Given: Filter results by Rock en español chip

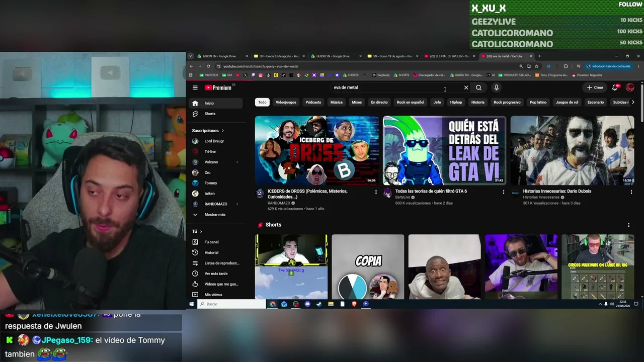Looking at the screenshot, I should pos(411,102).
